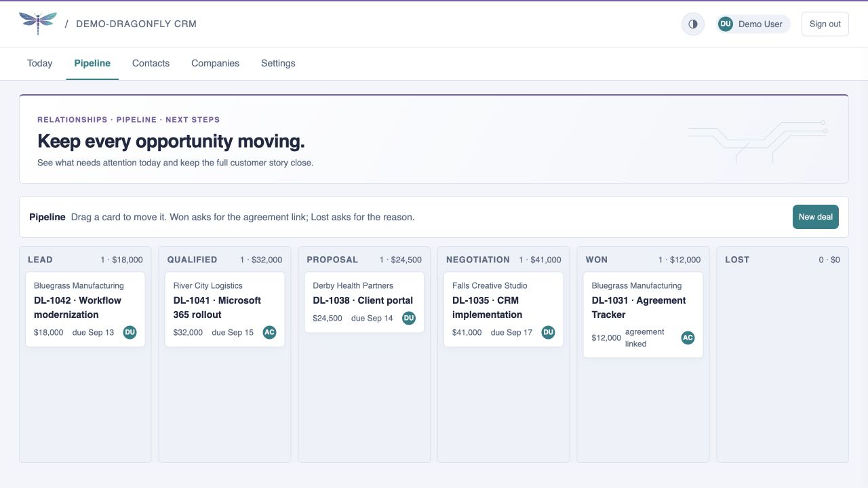Create a New deal
The width and height of the screenshot is (868, 488).
[x=815, y=217]
